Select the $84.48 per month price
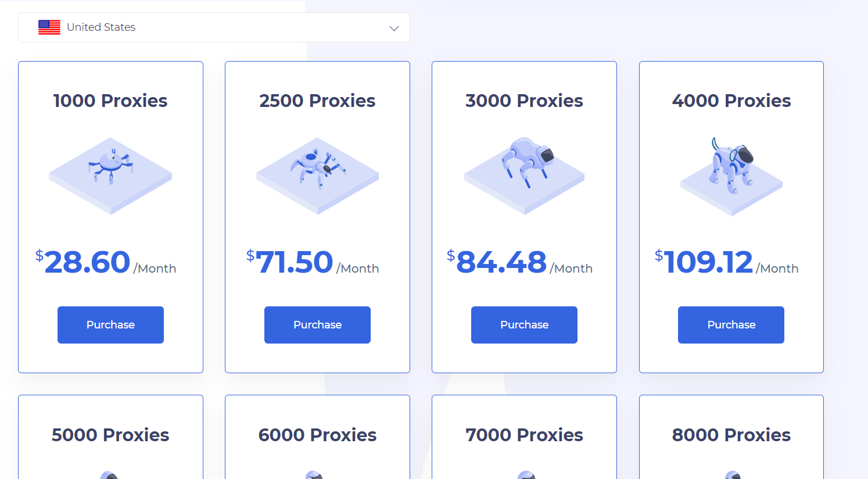This screenshot has height=479, width=868. click(519, 263)
